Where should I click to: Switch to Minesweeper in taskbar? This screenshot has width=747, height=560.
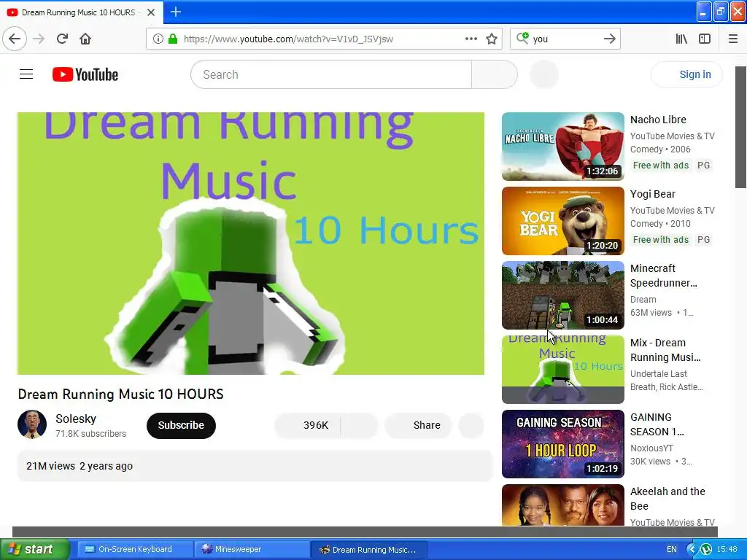point(252,549)
